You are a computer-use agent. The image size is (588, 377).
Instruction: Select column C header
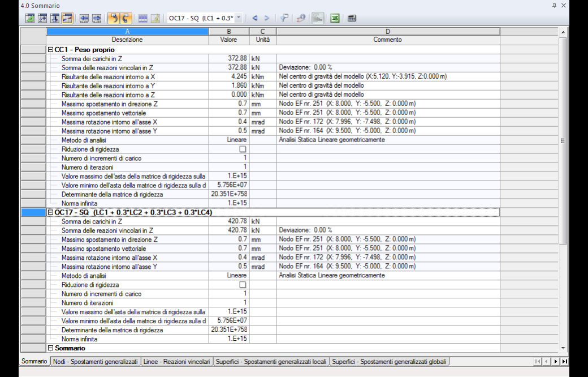[262, 32]
